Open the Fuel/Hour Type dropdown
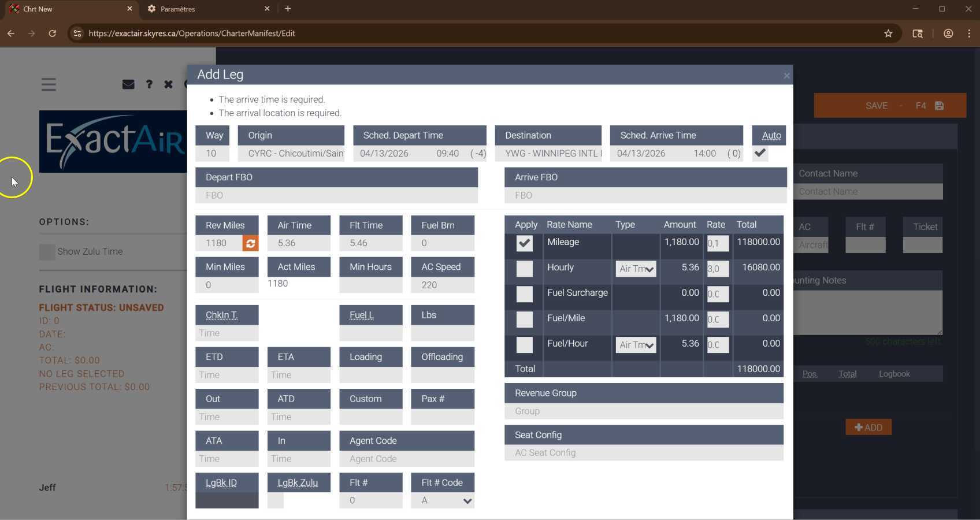The height and width of the screenshot is (520, 980). click(x=636, y=345)
